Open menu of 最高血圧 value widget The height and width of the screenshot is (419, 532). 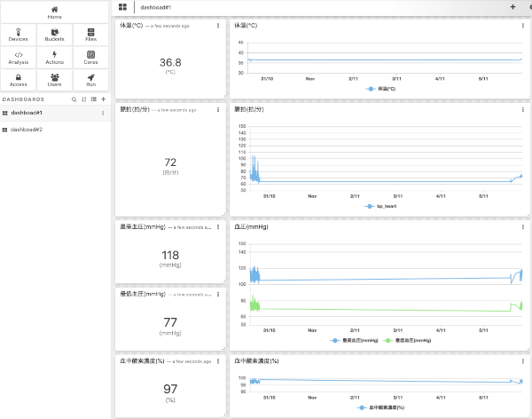point(218,226)
